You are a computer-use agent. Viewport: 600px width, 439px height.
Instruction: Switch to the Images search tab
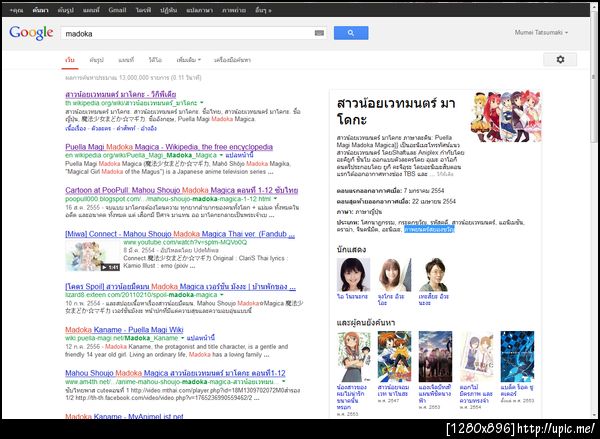[96, 60]
